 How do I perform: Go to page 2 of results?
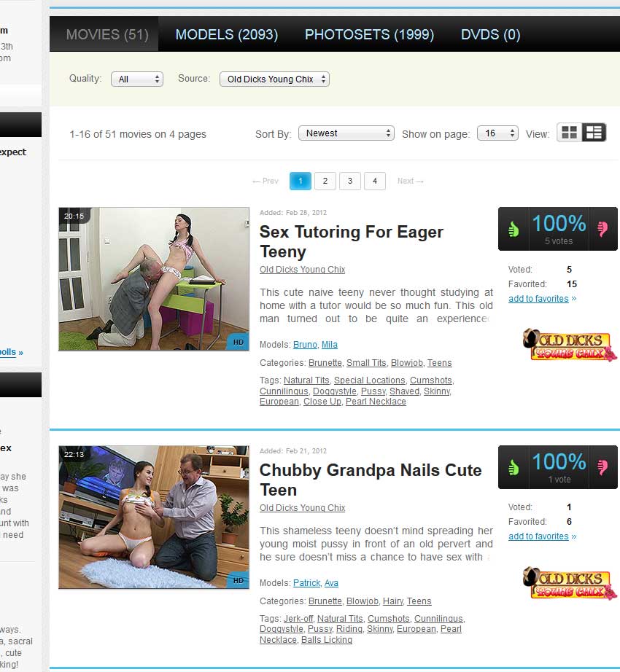coord(325,181)
